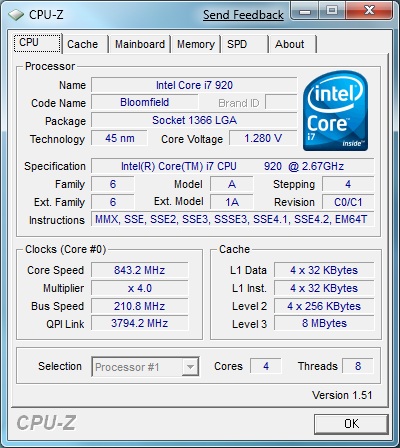The height and width of the screenshot is (448, 400).
Task: Minimize the CPU-Z window
Action: point(305,12)
